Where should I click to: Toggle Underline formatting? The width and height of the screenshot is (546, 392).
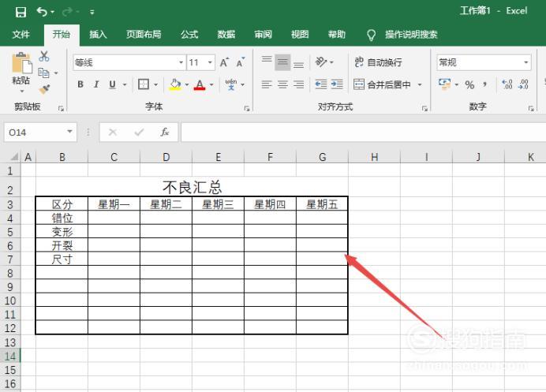[113, 84]
